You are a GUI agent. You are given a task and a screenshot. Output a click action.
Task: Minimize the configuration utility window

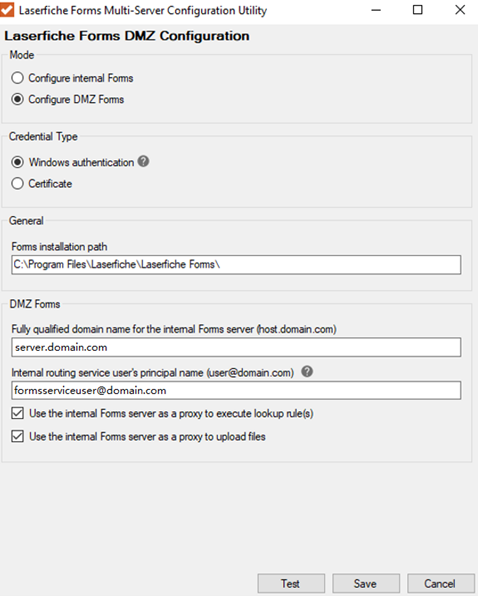coord(376,10)
